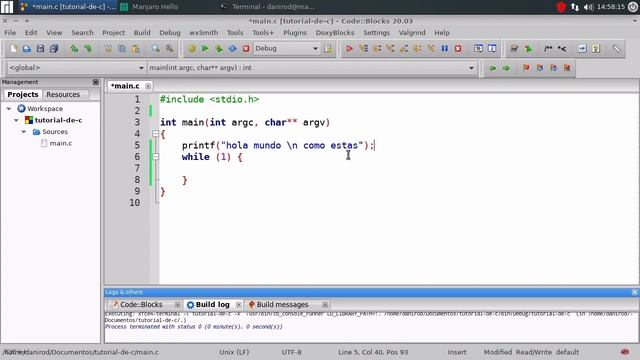Viewport: 640px width, 360px height.
Task: Click the Save all files icon
Action: (x=54, y=49)
